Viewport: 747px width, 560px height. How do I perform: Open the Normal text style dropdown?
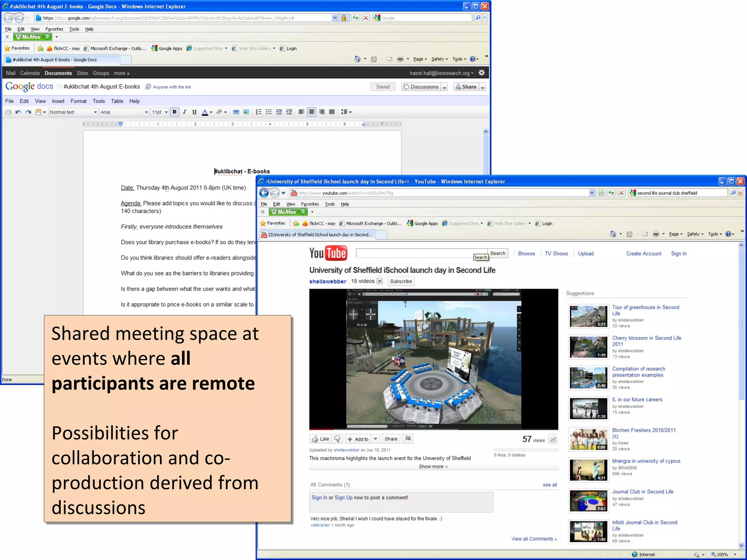(73, 112)
